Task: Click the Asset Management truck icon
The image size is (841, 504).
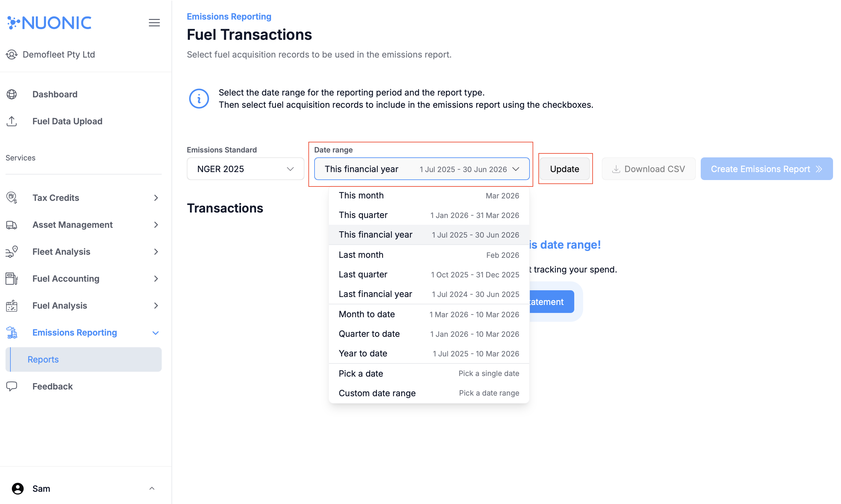Action: point(12,225)
